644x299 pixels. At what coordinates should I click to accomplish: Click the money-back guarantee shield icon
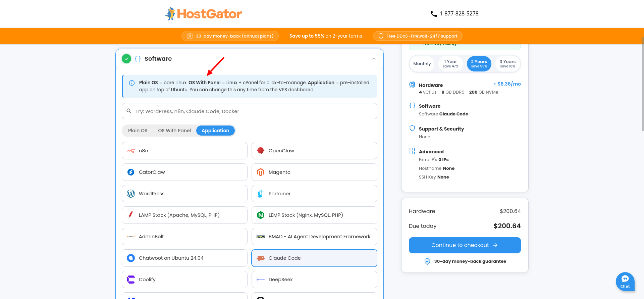click(427, 261)
